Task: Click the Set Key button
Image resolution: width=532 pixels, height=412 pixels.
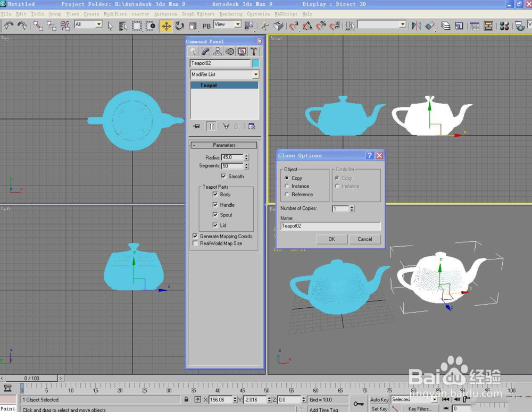Action: tap(379, 409)
